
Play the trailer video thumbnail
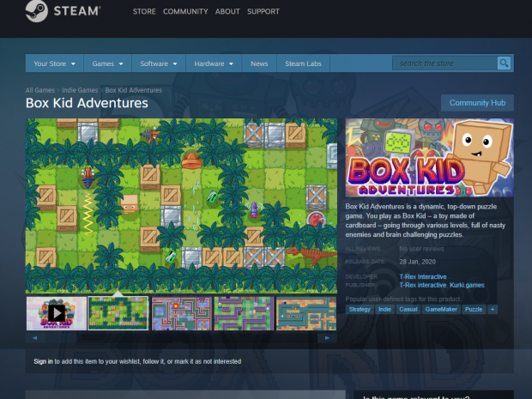pos(57,313)
